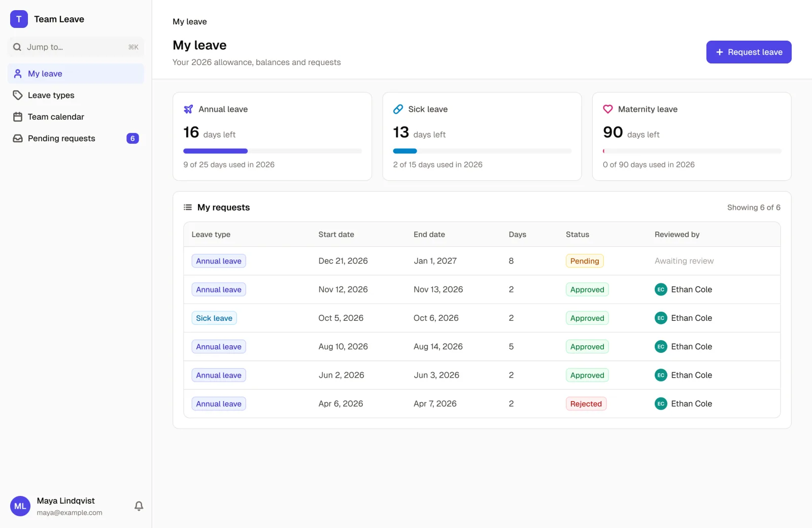Click the Maternity leave heart icon
812x528 pixels.
(x=608, y=109)
